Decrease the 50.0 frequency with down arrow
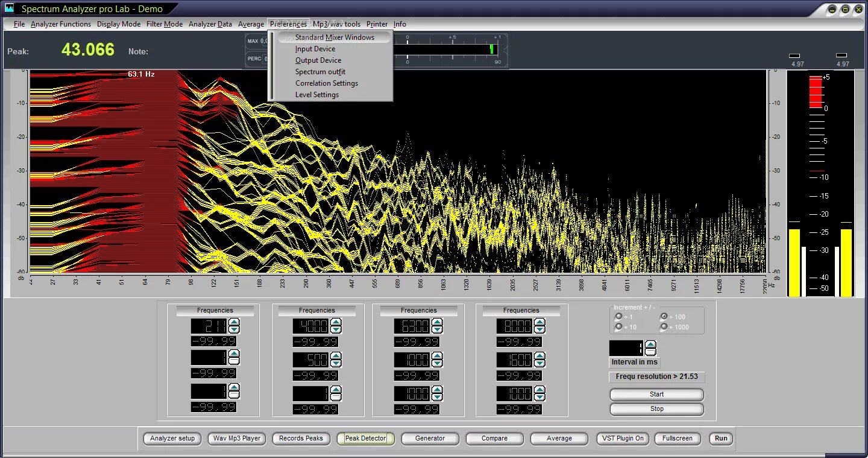868x458 pixels. (336, 364)
